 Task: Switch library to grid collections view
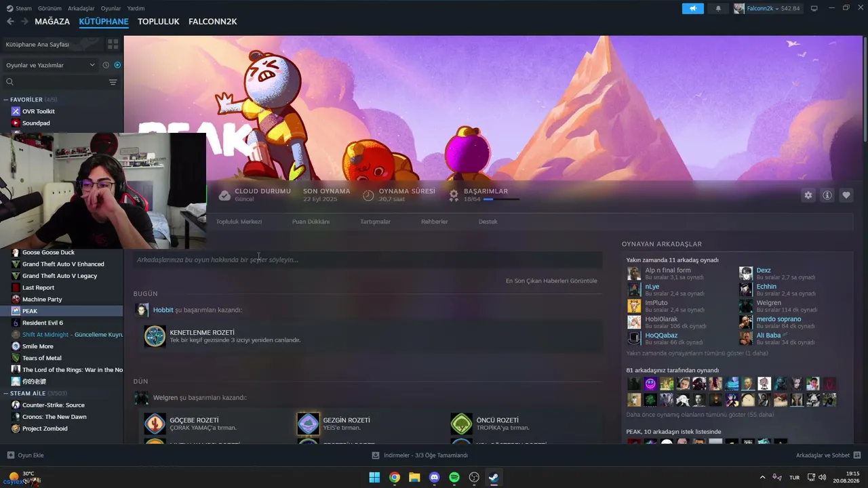click(x=113, y=44)
